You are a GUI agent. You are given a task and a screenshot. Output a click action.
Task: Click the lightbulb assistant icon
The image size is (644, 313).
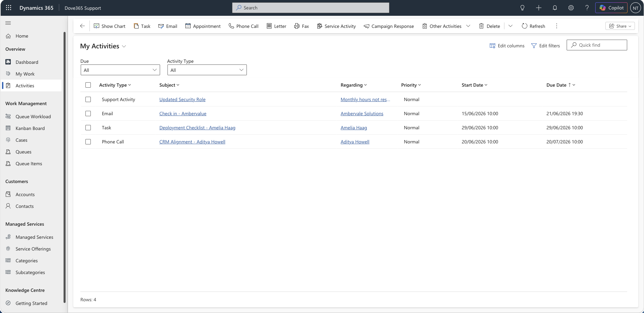point(523,8)
